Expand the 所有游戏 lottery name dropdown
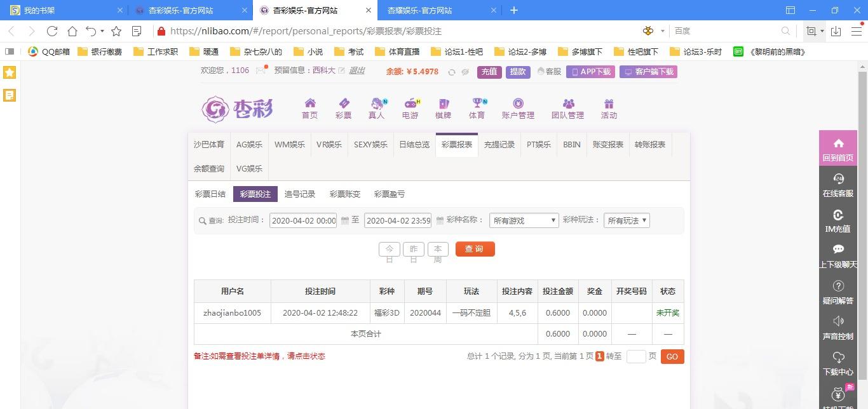This screenshot has width=868, height=409. 524,220
